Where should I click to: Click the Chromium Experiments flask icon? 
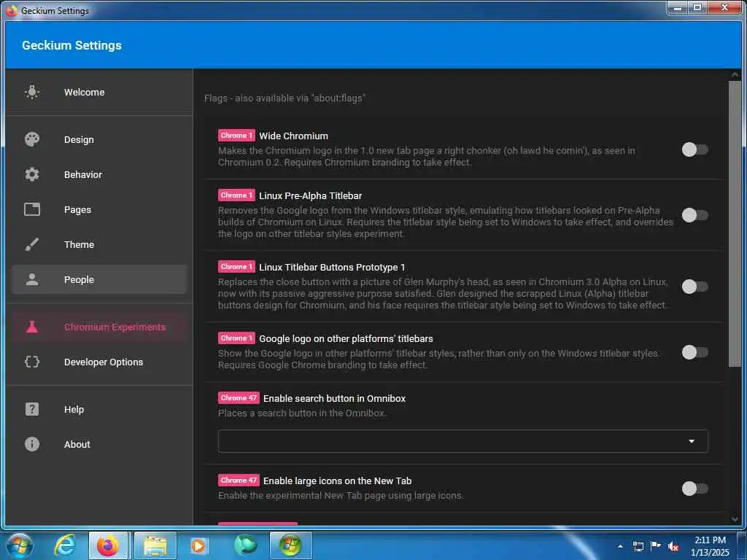32,327
